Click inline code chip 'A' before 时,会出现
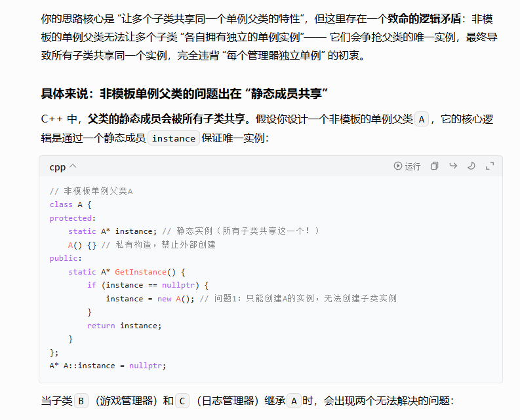 294,401
